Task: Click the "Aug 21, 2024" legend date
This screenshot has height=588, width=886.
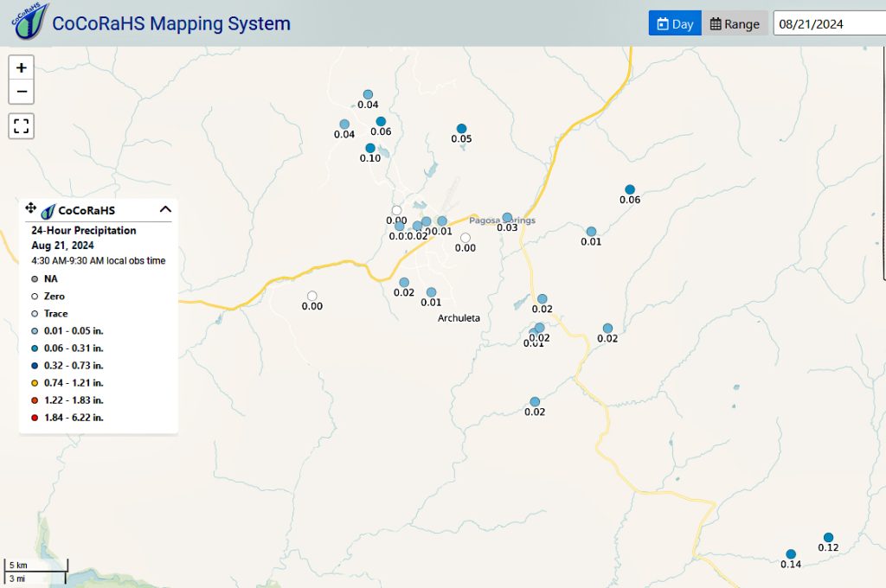Action: 62,245
